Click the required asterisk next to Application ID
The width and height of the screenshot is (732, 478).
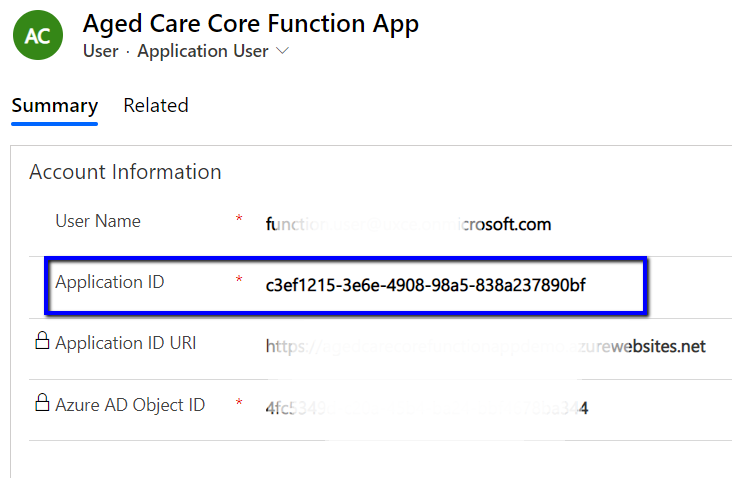(x=239, y=282)
